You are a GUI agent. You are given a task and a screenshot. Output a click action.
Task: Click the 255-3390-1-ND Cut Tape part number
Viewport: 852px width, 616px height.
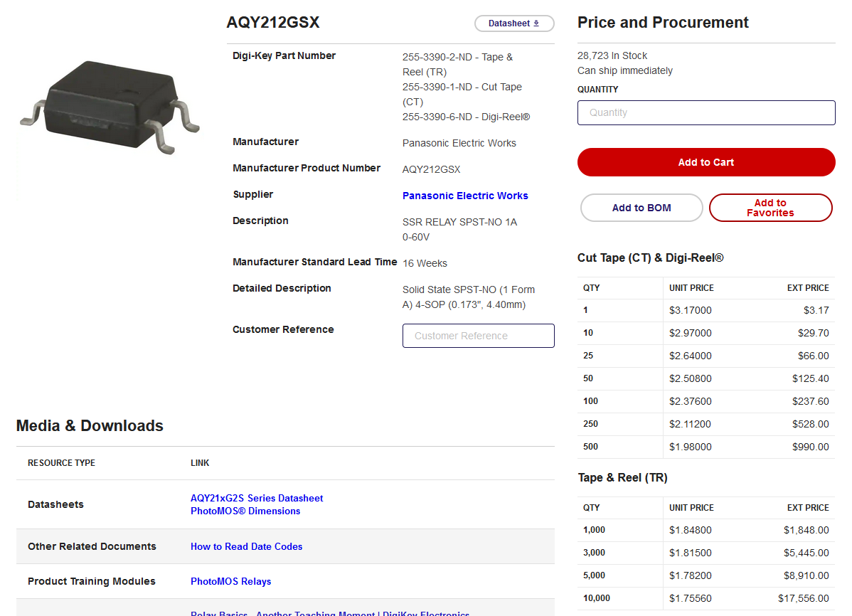[462, 94]
